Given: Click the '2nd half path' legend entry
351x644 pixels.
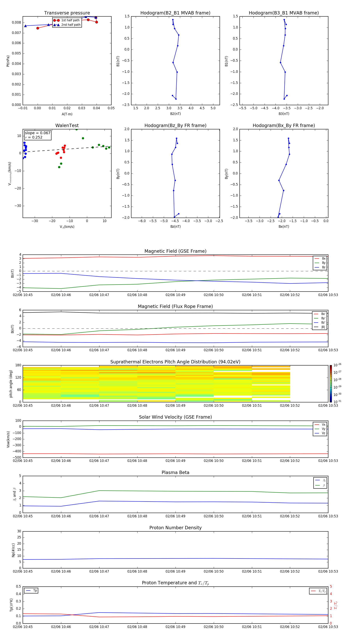Looking at the screenshot, I should coord(67,25).
